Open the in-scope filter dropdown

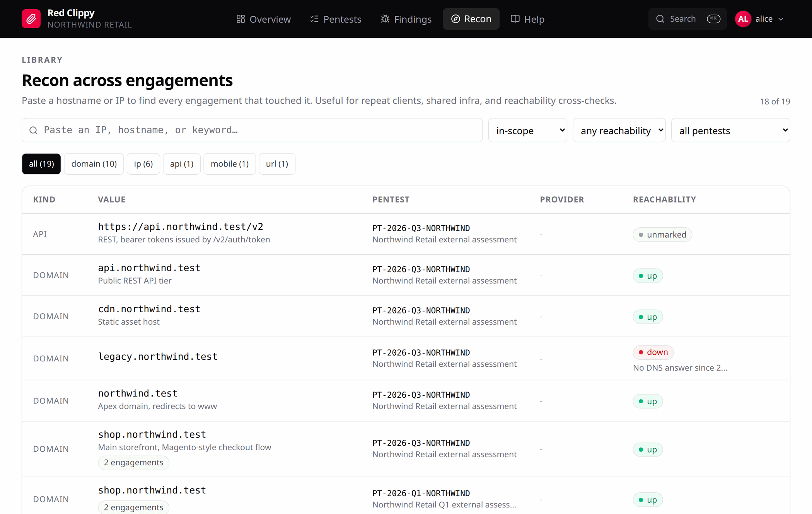(x=527, y=130)
